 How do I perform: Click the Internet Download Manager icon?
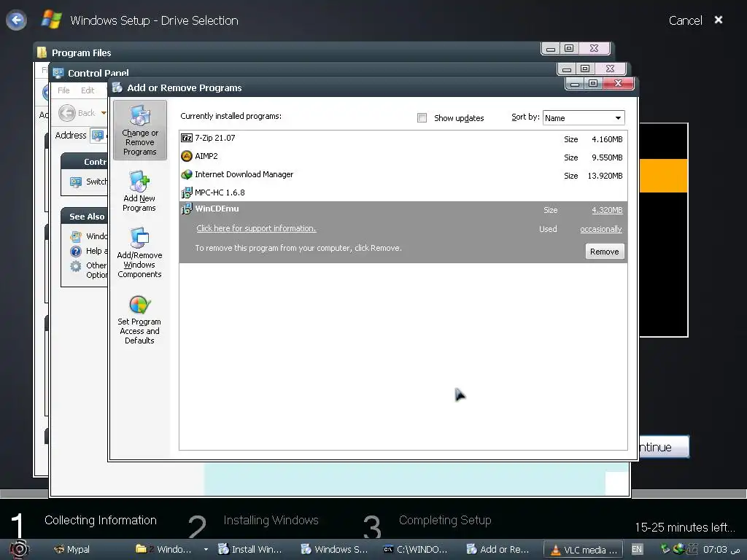[x=186, y=174]
